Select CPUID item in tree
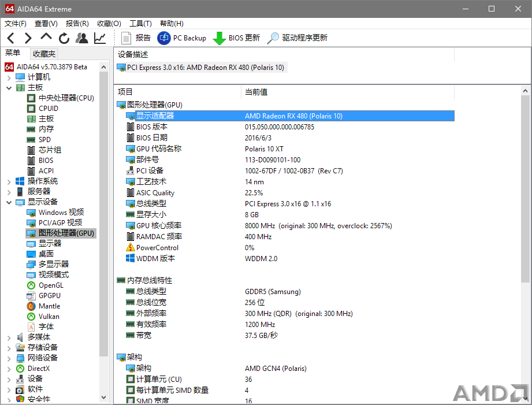 click(x=48, y=109)
